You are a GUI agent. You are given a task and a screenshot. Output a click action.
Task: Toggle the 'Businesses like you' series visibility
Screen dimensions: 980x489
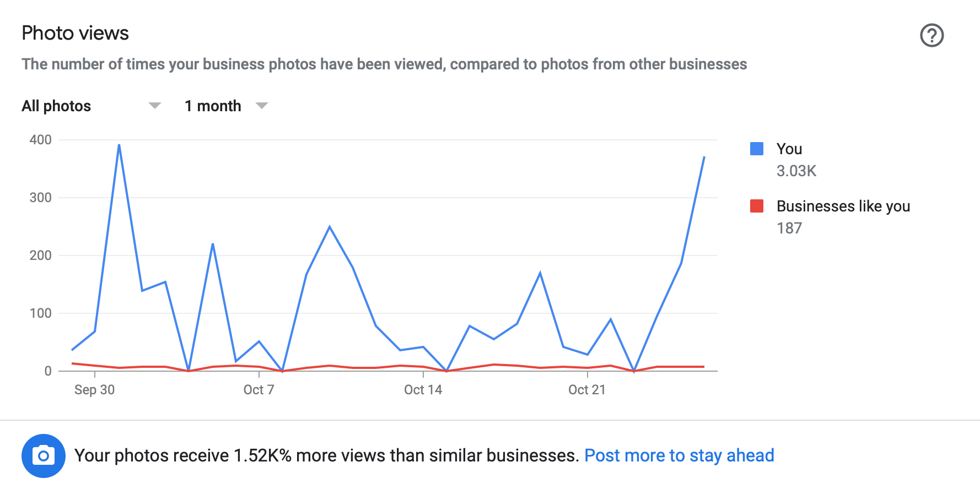click(x=843, y=206)
